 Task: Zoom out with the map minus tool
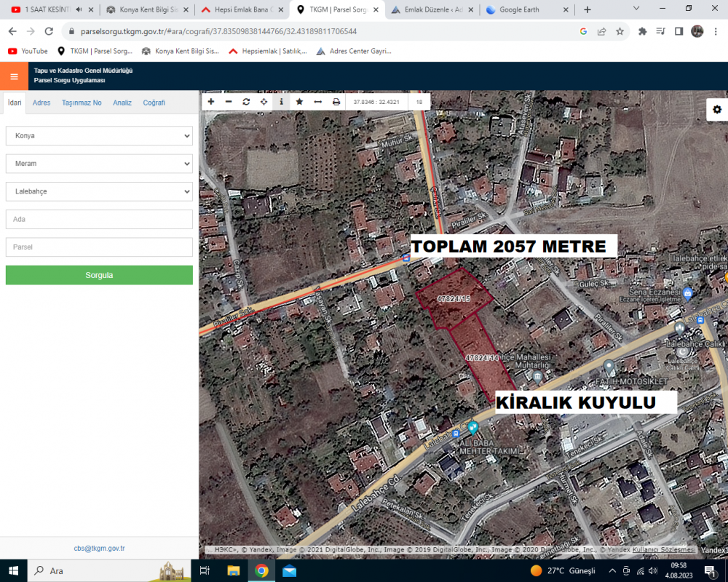coord(229,102)
